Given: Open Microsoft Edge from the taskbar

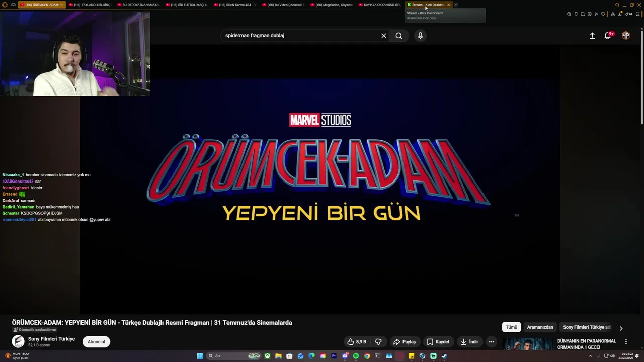Looking at the screenshot, I should 312,356.
